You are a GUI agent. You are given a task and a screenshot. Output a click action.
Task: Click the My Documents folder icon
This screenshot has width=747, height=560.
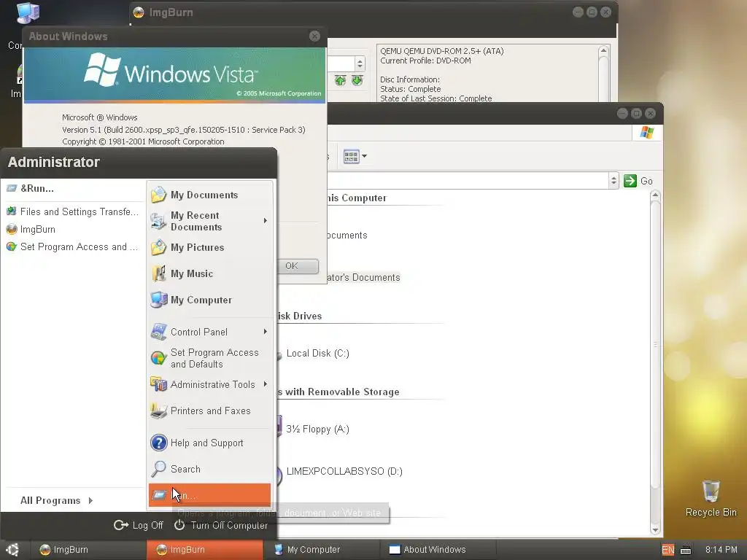click(x=158, y=195)
